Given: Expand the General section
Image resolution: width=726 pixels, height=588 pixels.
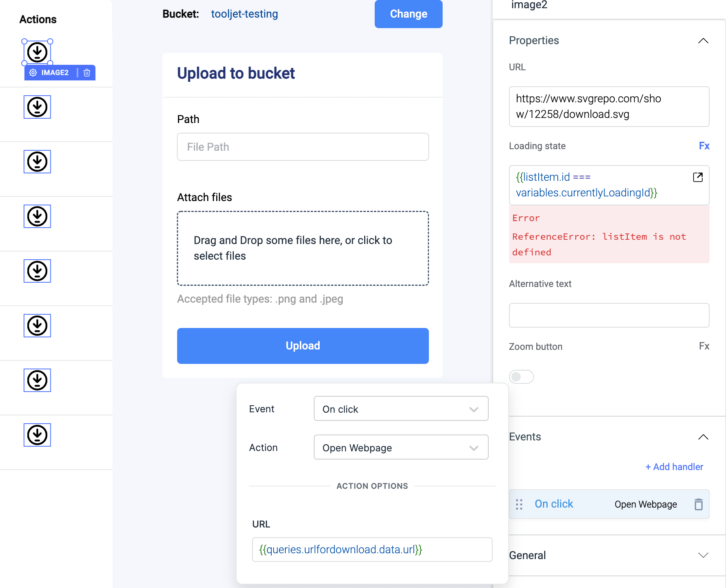Looking at the screenshot, I should pos(703,555).
